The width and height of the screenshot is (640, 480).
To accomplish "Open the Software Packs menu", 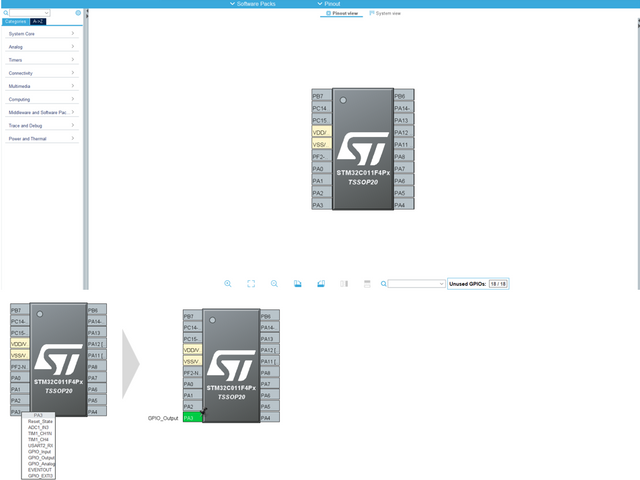I will [257, 4].
